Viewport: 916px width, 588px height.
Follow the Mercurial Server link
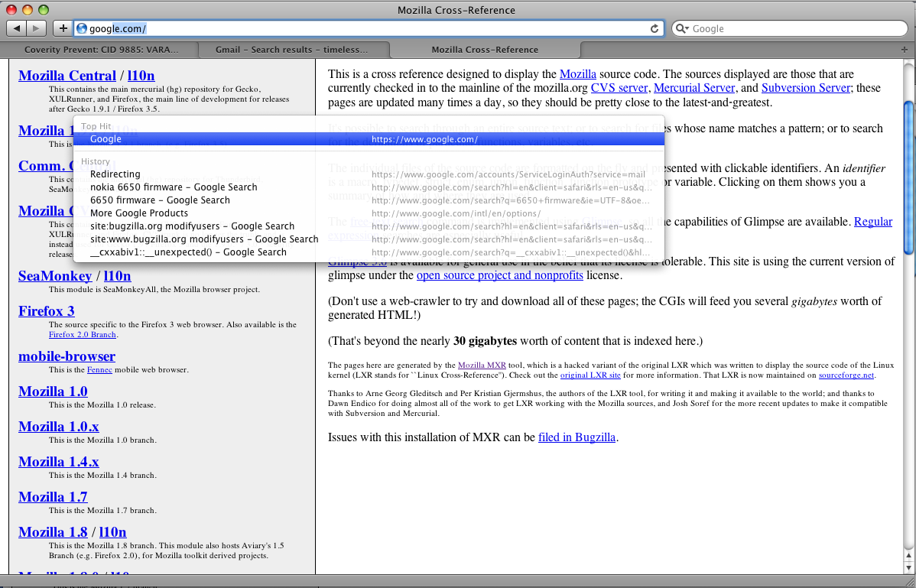coord(694,88)
